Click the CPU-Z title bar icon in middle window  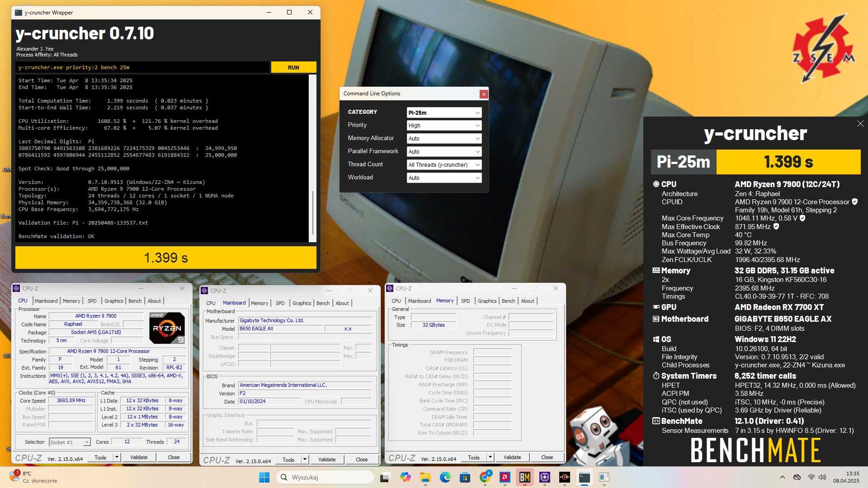(x=205, y=291)
